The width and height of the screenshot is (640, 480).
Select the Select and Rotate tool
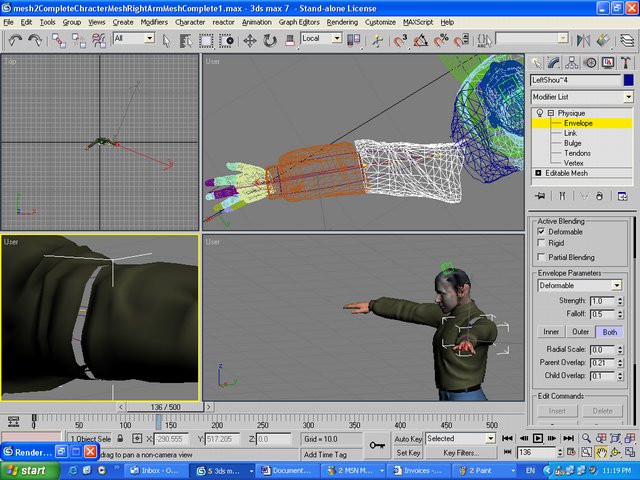(x=270, y=40)
